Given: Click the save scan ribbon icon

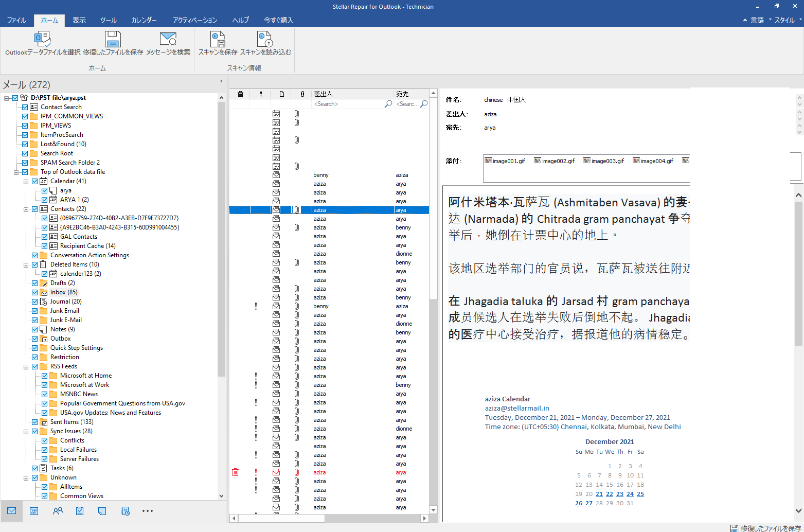Looking at the screenshot, I should coord(218,39).
